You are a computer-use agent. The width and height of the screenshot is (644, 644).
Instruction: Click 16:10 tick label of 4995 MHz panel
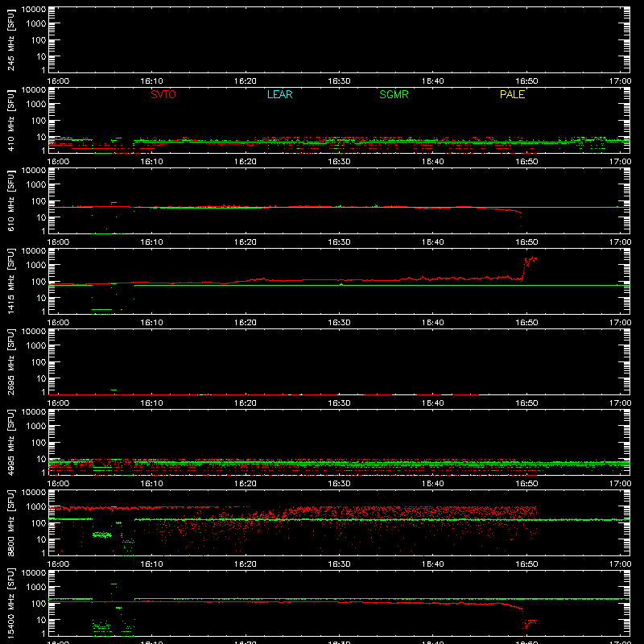tap(151, 484)
